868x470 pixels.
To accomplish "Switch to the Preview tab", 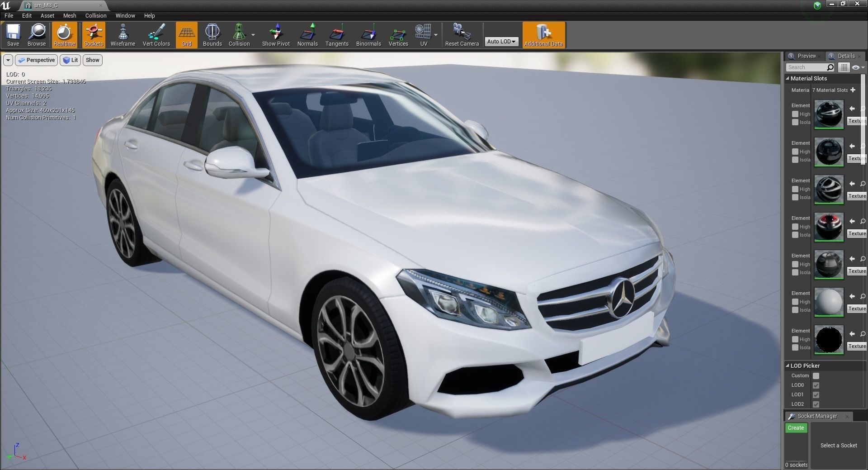I will pos(804,56).
